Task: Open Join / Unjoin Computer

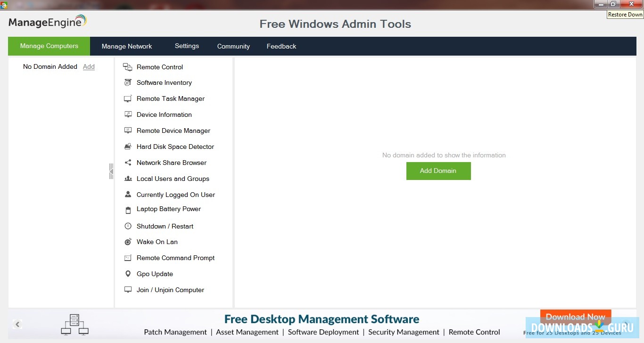Action: (x=170, y=290)
